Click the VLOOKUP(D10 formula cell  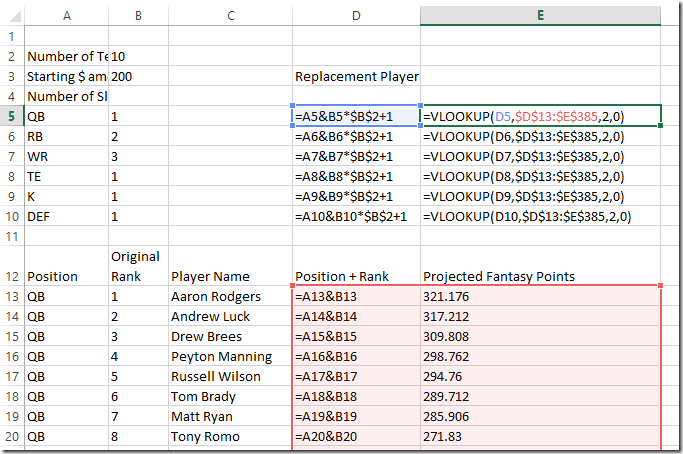pyautogui.click(x=541, y=217)
